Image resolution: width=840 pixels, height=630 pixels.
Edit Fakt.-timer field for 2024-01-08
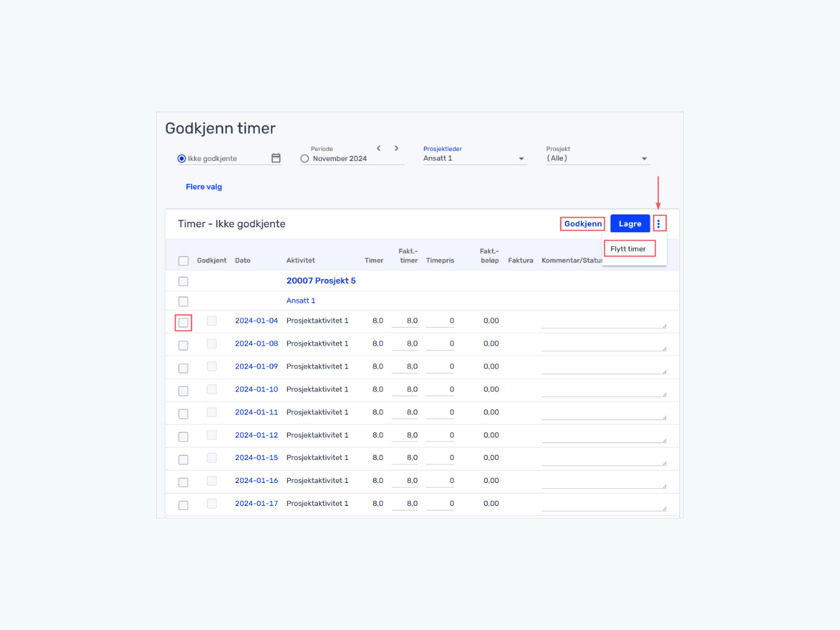point(405,344)
